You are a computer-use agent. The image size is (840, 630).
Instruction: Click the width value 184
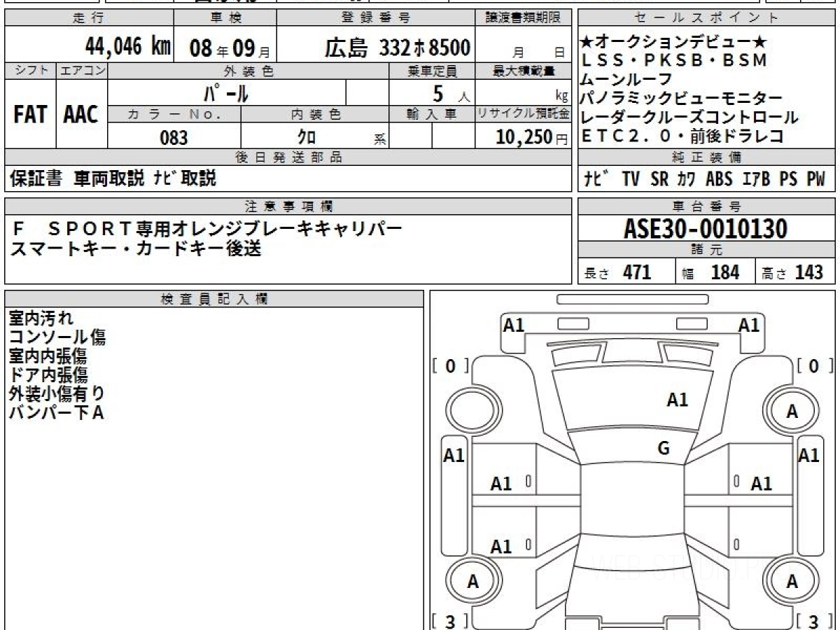[724, 272]
